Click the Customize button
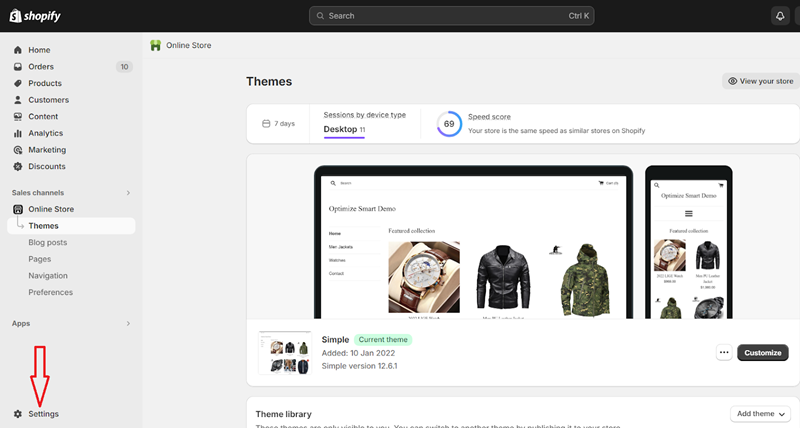The image size is (800, 428). point(763,353)
